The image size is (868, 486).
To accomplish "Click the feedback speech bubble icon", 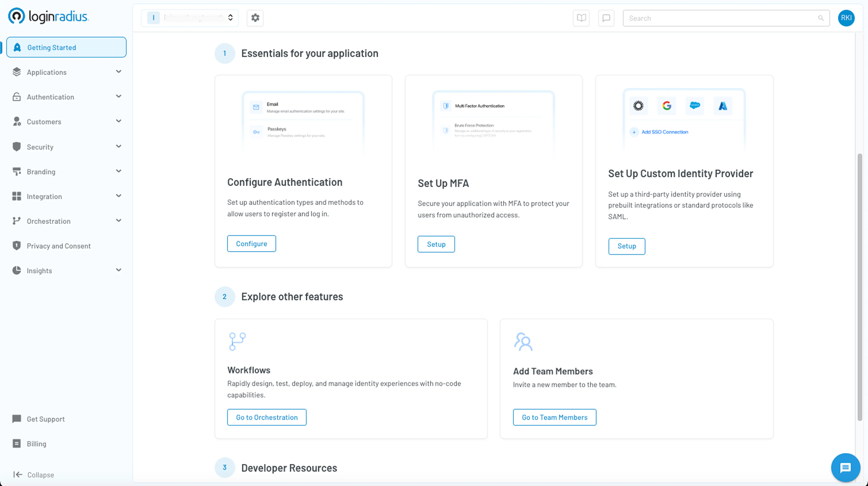I will (606, 18).
